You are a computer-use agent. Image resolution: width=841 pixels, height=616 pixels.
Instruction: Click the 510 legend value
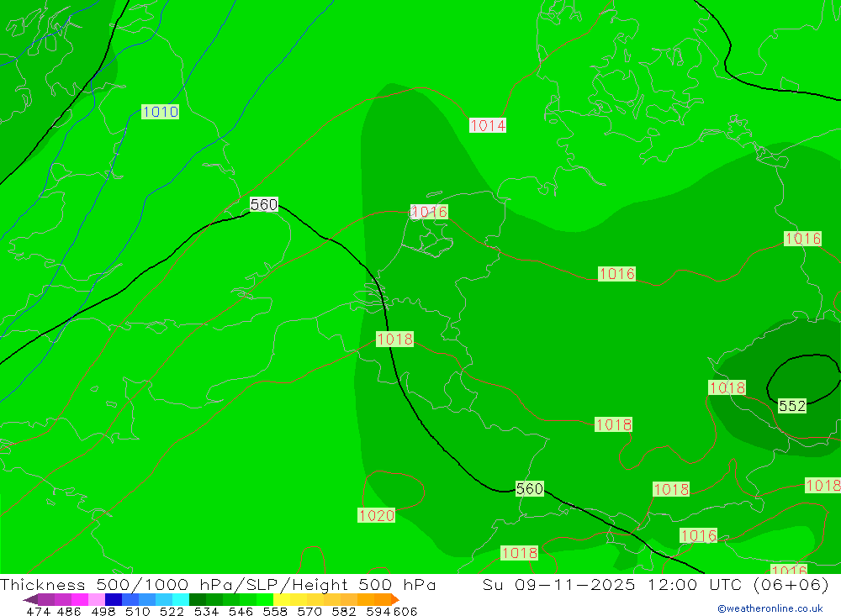tap(138, 611)
